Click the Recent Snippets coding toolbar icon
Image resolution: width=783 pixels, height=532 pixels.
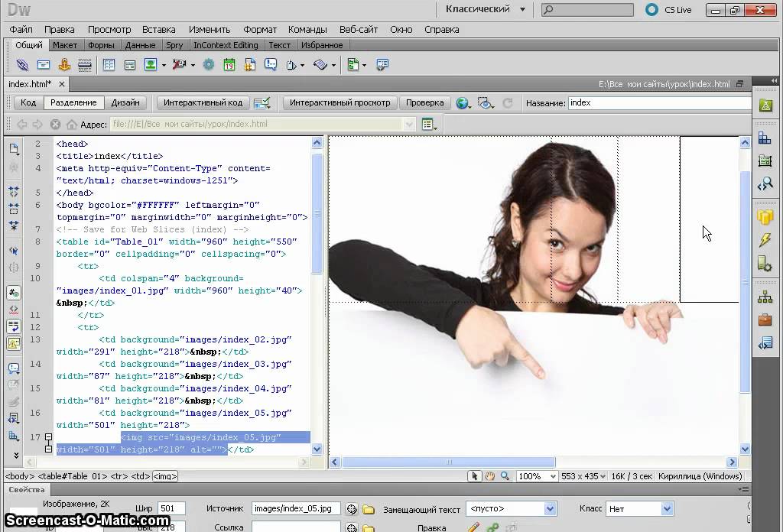[x=14, y=418]
